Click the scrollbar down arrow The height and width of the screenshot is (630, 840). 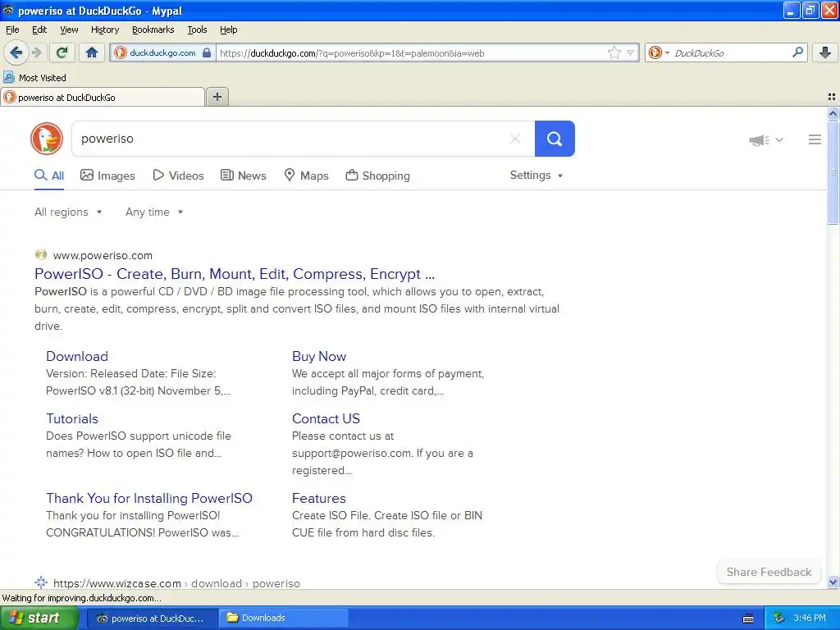(x=833, y=582)
